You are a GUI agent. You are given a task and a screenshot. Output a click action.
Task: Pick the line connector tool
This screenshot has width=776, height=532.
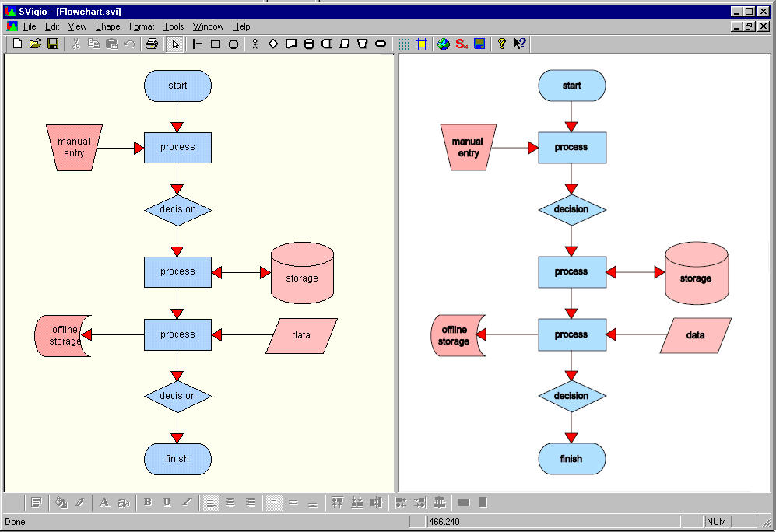coord(197,44)
